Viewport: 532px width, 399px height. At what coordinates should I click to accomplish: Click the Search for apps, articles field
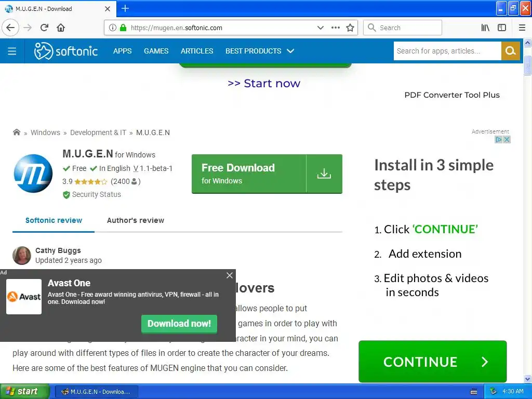447,51
